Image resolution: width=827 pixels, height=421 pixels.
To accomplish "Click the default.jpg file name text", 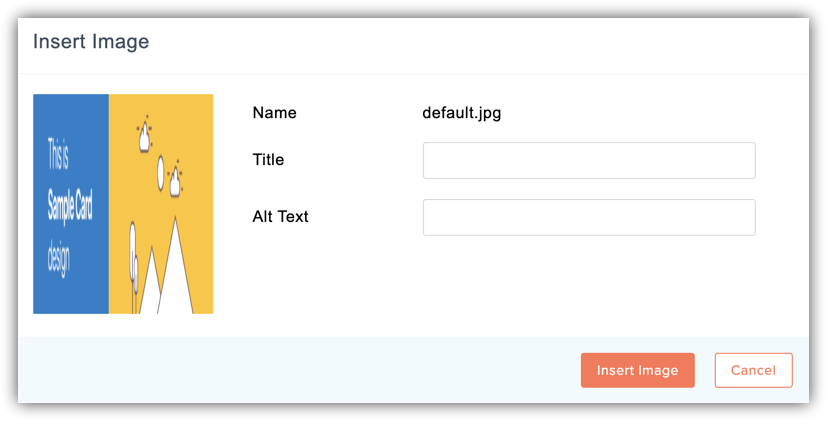I will point(461,113).
